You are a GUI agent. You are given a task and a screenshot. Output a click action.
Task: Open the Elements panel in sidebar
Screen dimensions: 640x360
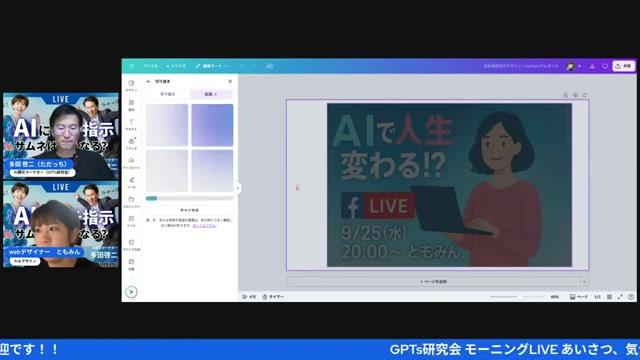point(131,105)
